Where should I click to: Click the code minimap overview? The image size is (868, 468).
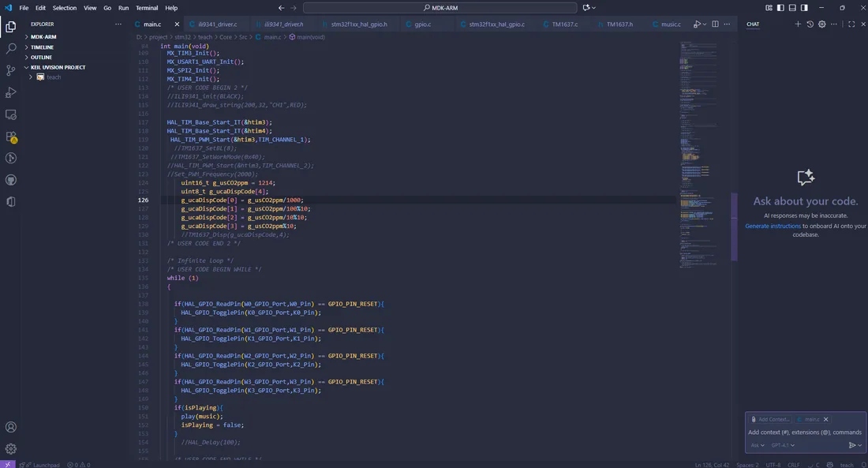click(x=698, y=155)
